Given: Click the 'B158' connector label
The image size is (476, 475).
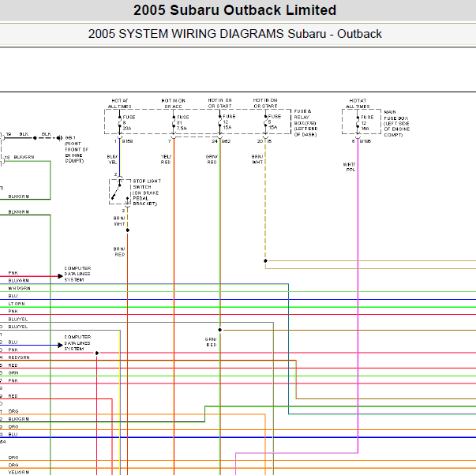Looking at the screenshot, I should click(128, 141).
